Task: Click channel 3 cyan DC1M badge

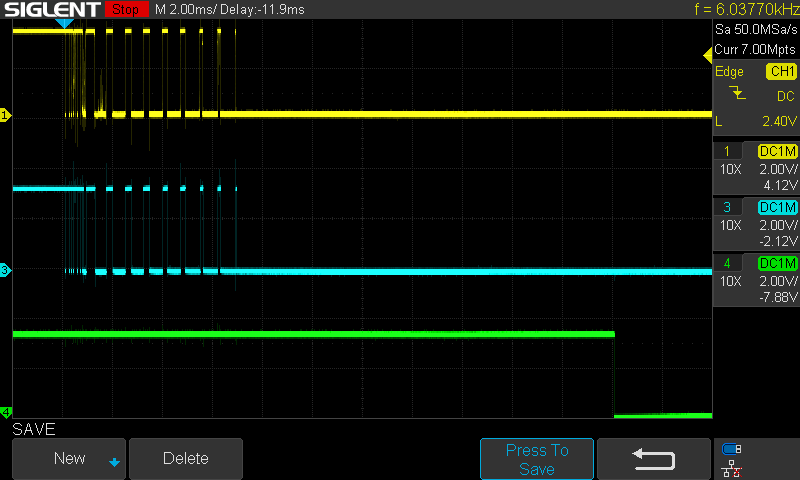Action: pyautogui.click(x=778, y=207)
